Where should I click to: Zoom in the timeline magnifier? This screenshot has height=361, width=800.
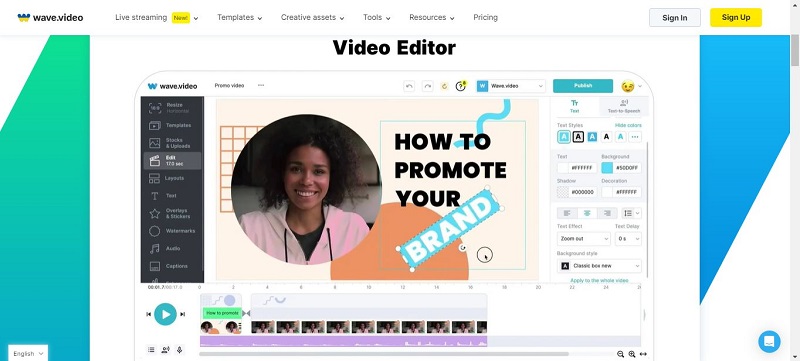coord(632,354)
